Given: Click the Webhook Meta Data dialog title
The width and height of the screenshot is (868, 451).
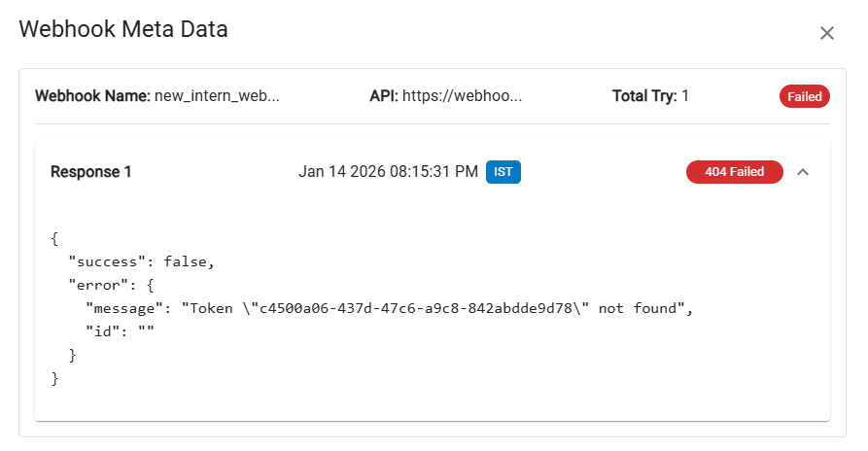Looking at the screenshot, I should click(123, 29).
